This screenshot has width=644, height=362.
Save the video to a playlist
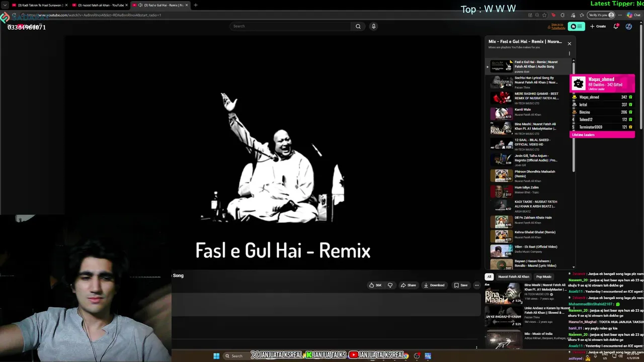461,285
